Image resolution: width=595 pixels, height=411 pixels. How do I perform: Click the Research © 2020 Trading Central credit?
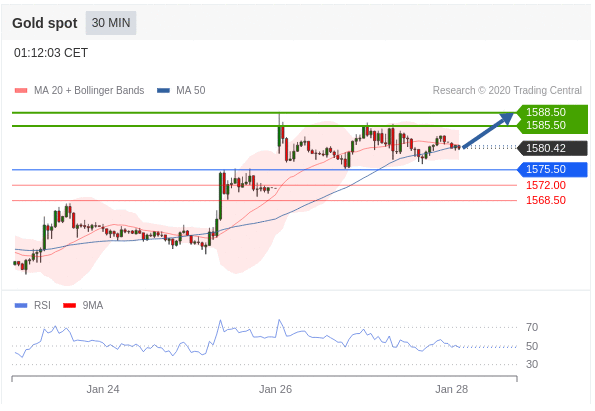pyautogui.click(x=507, y=90)
